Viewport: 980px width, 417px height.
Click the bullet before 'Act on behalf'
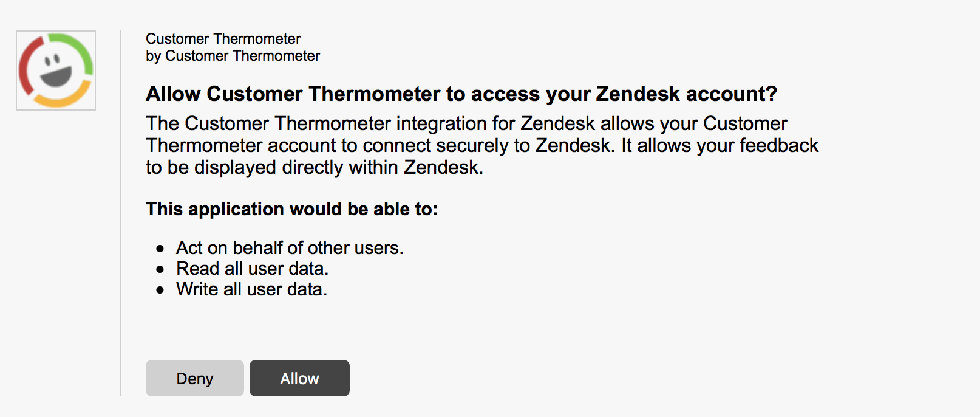pos(160,249)
